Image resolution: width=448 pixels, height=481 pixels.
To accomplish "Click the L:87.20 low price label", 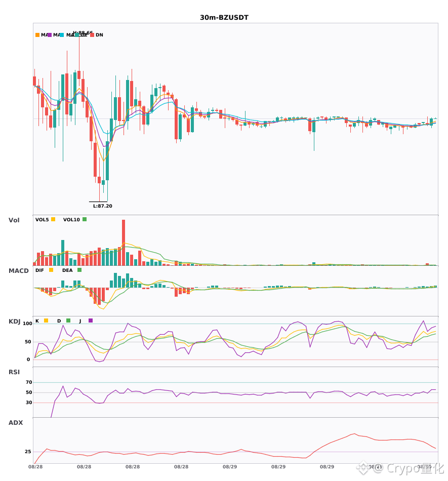I will [x=103, y=206].
